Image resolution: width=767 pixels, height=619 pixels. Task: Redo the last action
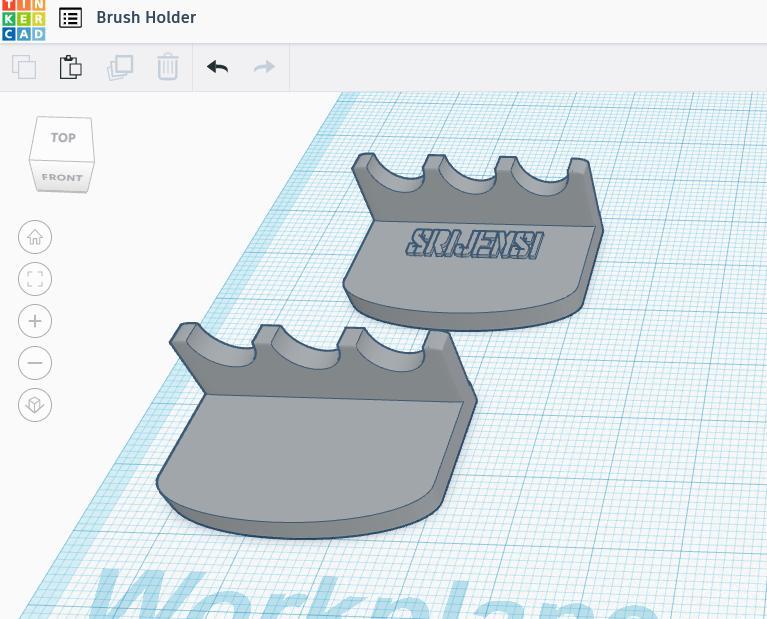(x=264, y=67)
